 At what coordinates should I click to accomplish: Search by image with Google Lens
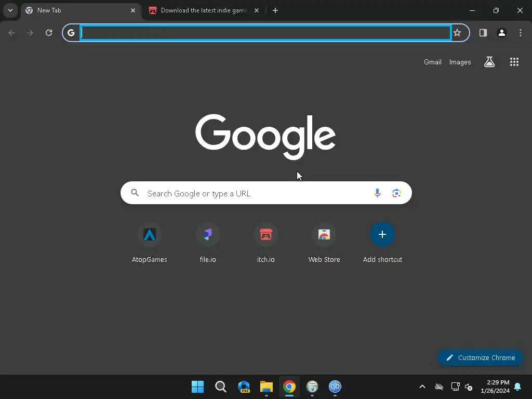(x=396, y=193)
